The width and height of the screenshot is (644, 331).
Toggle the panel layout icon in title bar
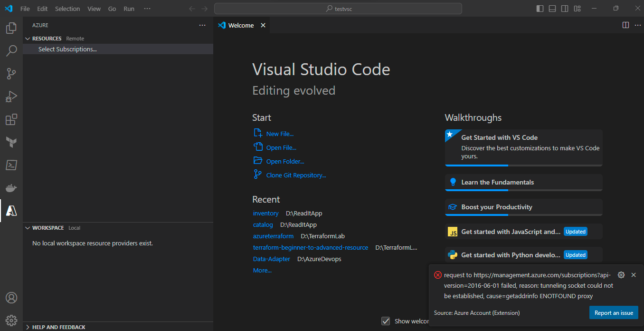pos(552,8)
